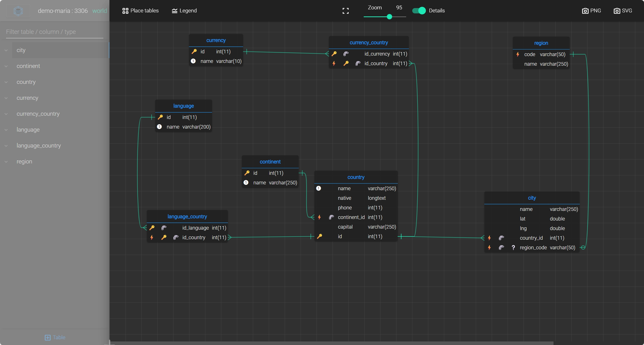The image size is (644, 345).
Task: Select language_country in sidebar list
Action: (x=39, y=146)
